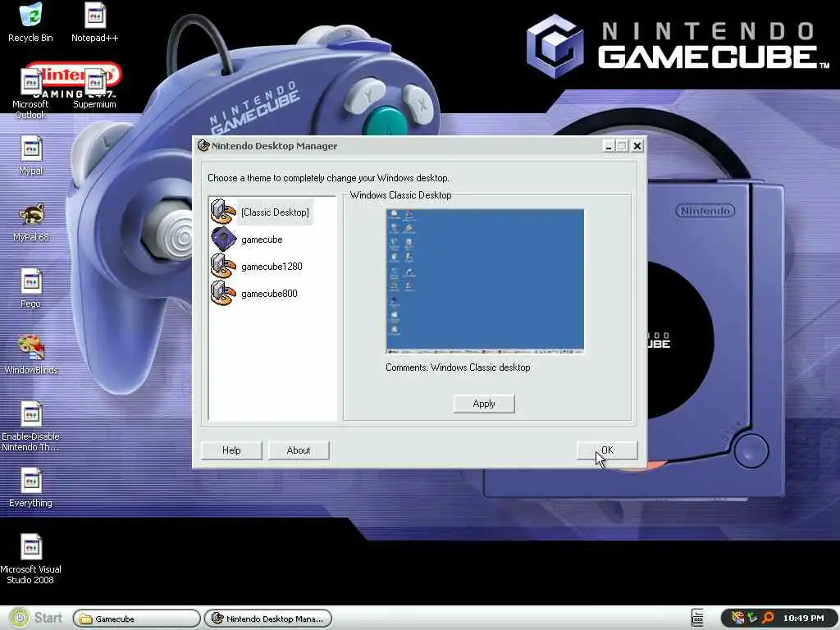Open the Start menu
This screenshot has width=840, height=630.
click(x=36, y=618)
